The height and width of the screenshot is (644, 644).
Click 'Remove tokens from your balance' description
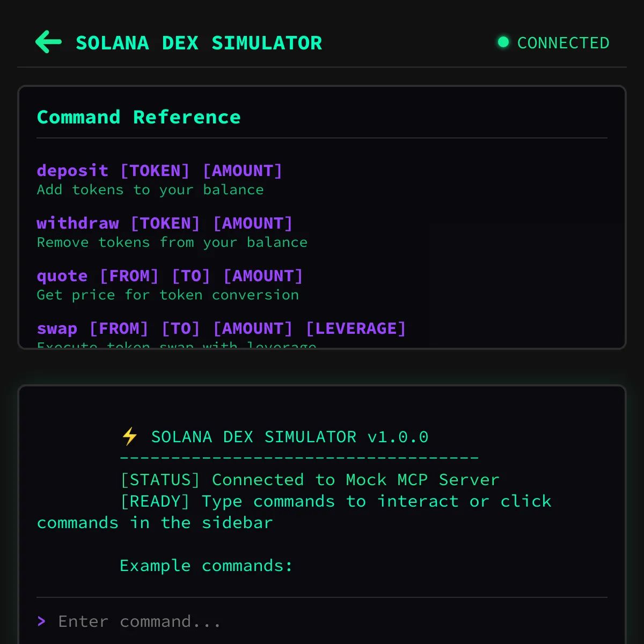[172, 242]
